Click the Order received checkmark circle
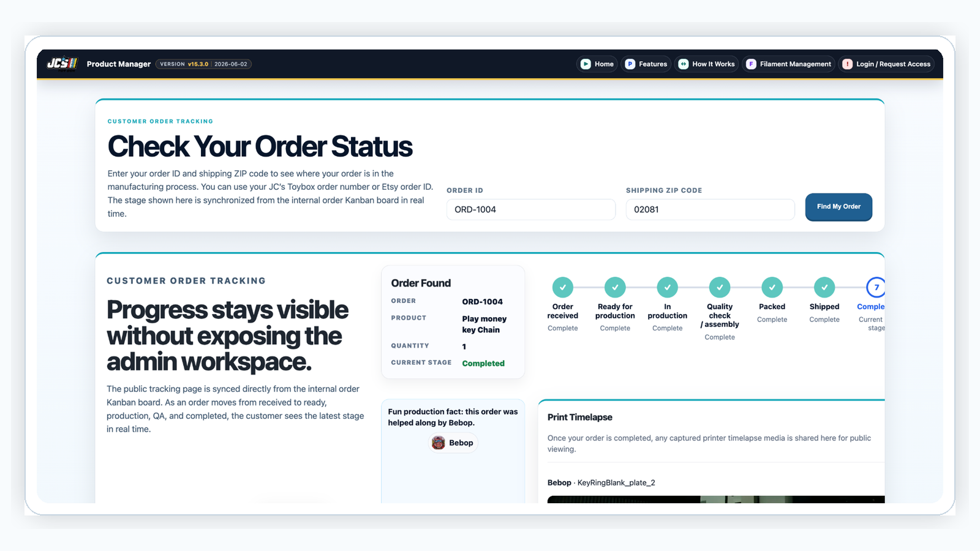The height and width of the screenshot is (551, 980). coord(563,287)
